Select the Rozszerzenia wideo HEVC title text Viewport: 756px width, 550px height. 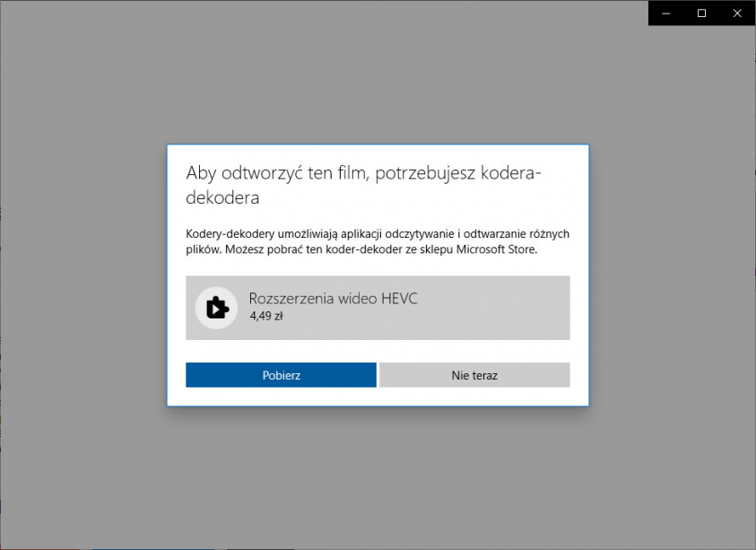(333, 299)
